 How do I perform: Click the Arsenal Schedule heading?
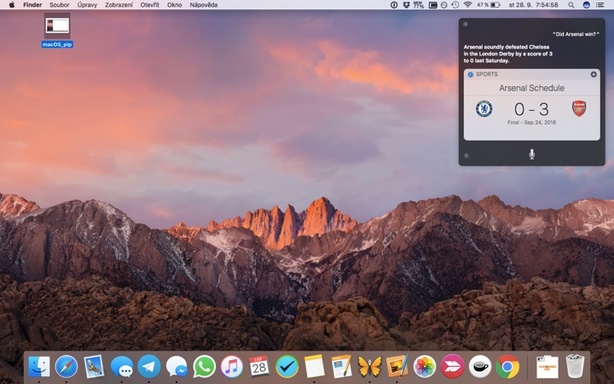coord(532,88)
